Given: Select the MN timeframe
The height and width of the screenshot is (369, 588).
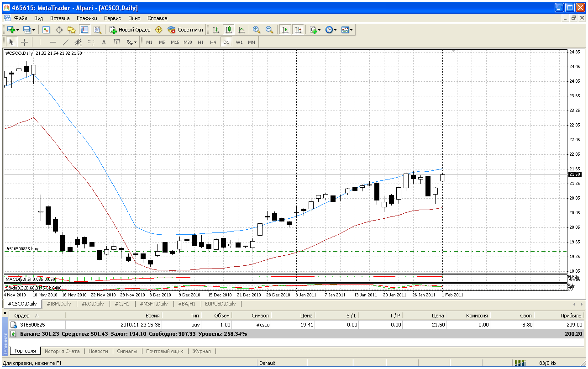Looking at the screenshot, I should pos(252,42).
